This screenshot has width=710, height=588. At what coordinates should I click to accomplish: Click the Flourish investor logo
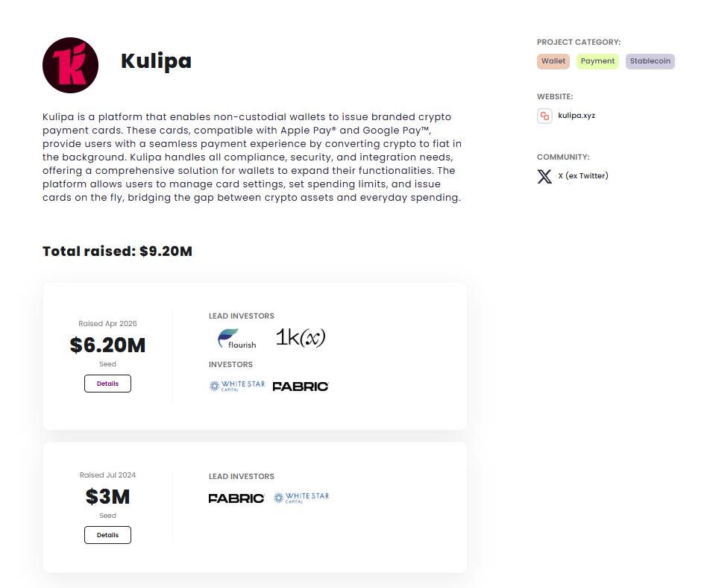tap(237, 337)
